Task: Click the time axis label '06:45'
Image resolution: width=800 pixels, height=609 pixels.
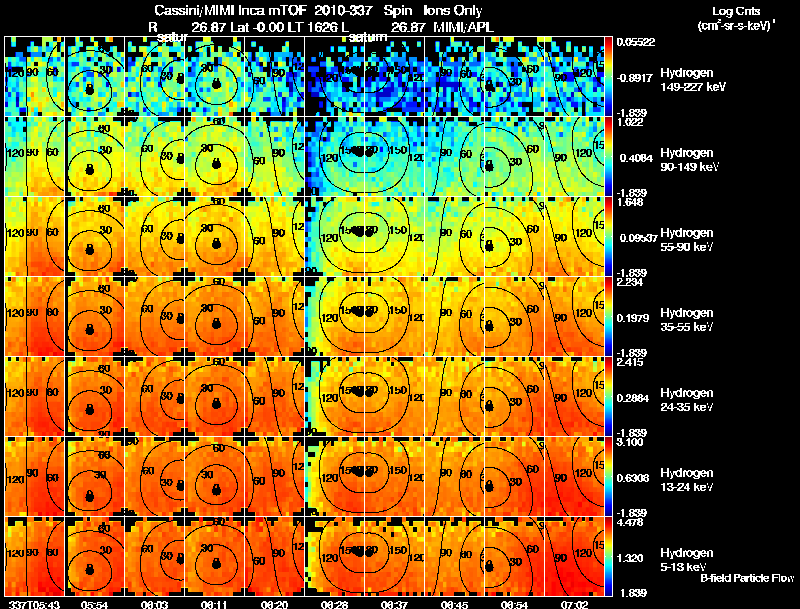Action: pyautogui.click(x=455, y=605)
